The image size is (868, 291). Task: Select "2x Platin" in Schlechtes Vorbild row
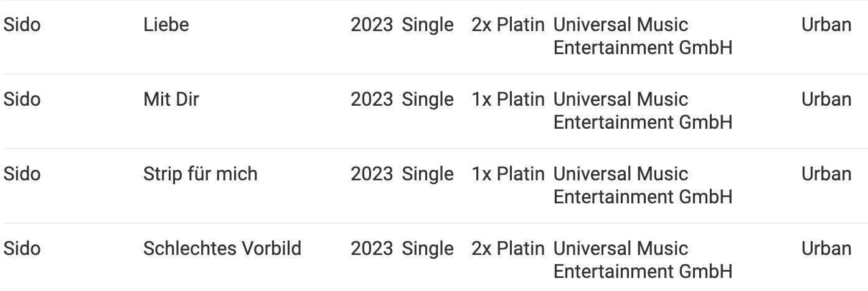[508, 249]
